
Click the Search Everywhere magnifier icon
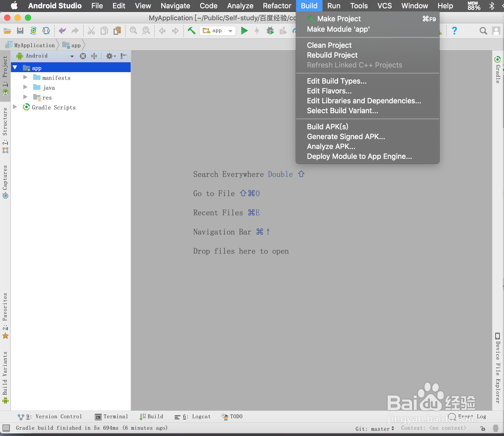point(483,31)
